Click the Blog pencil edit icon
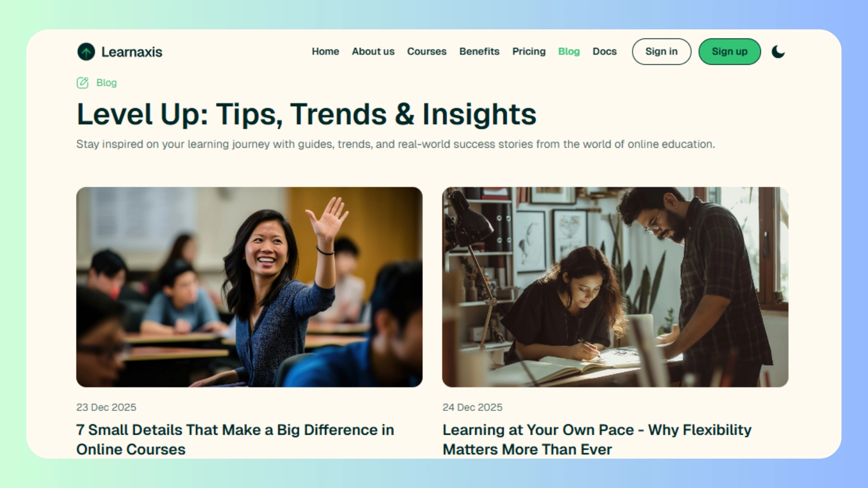 83,83
